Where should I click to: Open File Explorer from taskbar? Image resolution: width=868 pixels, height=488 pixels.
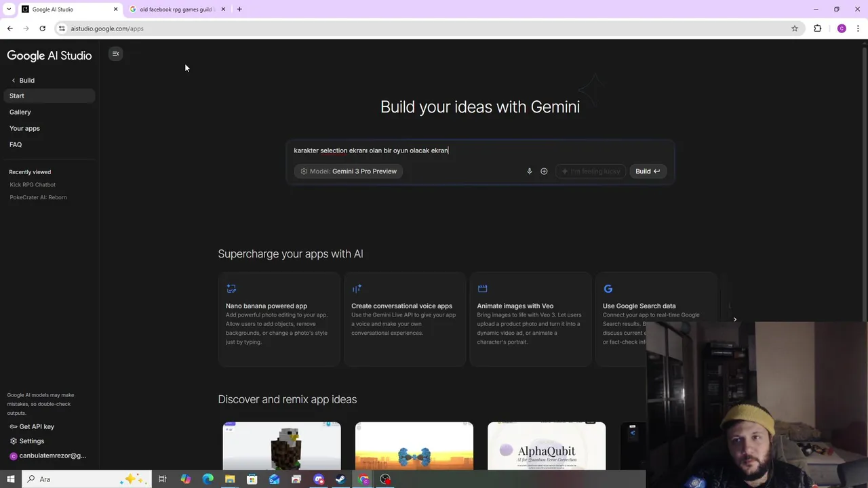(x=230, y=479)
